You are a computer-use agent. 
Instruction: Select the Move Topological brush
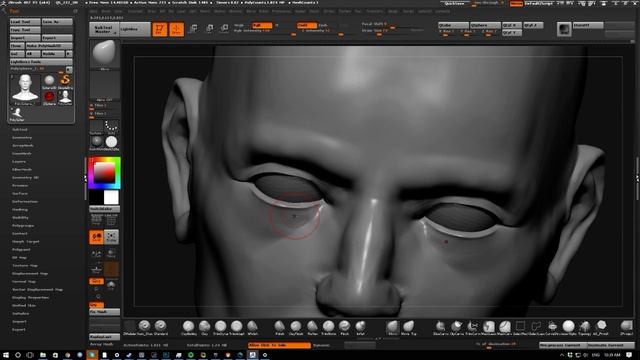click(408, 327)
